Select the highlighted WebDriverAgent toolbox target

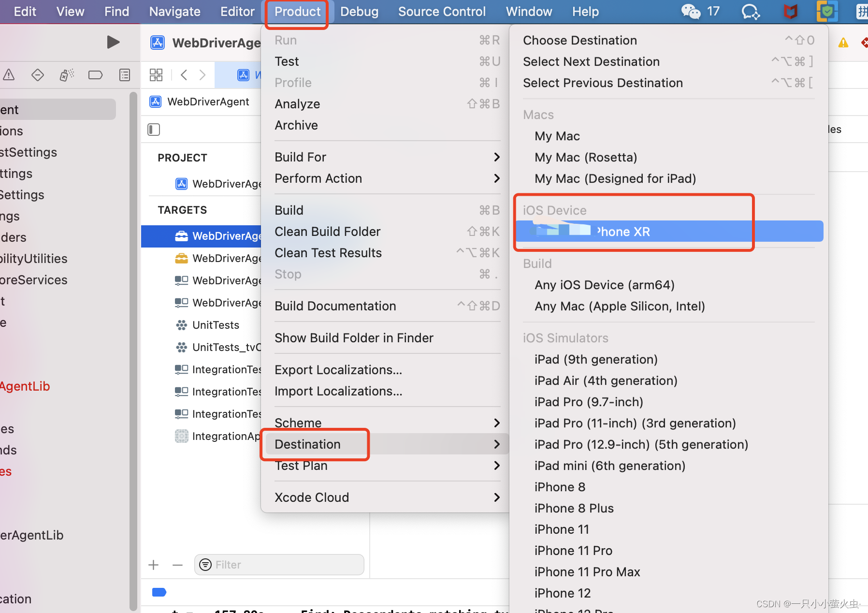point(201,236)
